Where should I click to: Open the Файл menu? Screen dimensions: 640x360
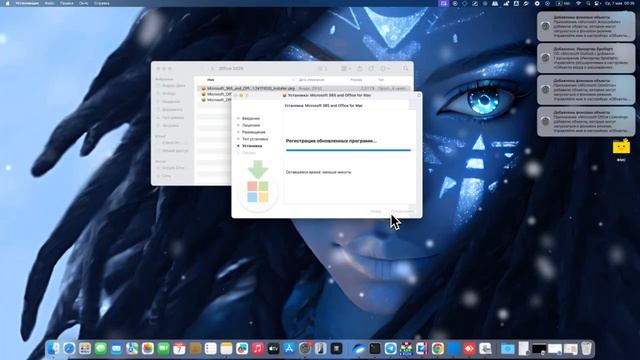point(49,3)
